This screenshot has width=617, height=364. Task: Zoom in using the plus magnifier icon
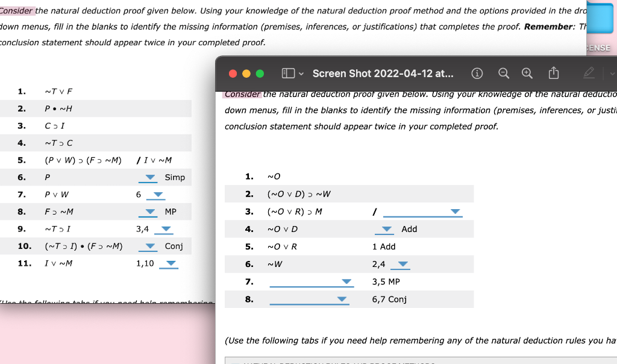pos(527,73)
